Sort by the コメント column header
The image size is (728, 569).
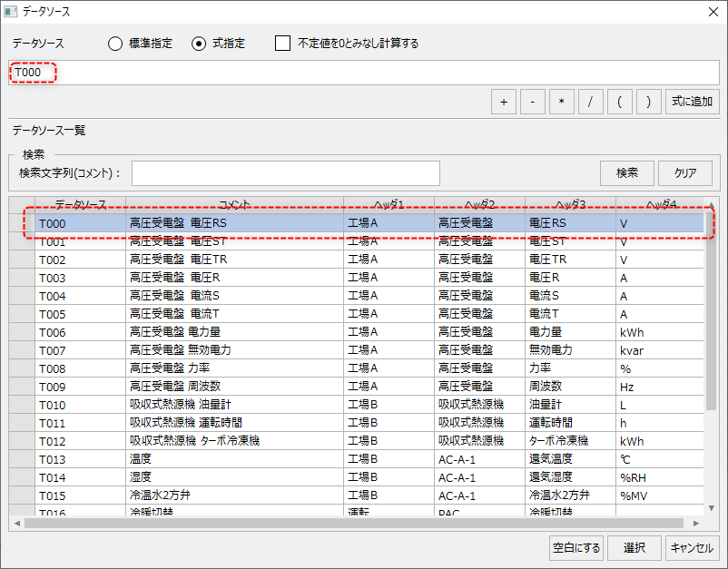234,204
